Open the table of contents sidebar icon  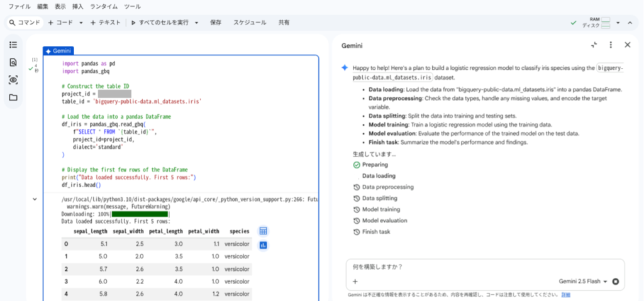tap(13, 45)
